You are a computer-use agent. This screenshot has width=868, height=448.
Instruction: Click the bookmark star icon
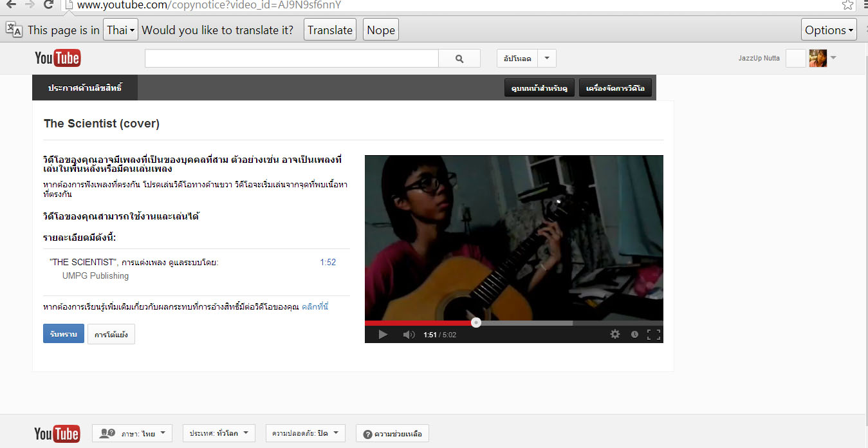coord(847,5)
